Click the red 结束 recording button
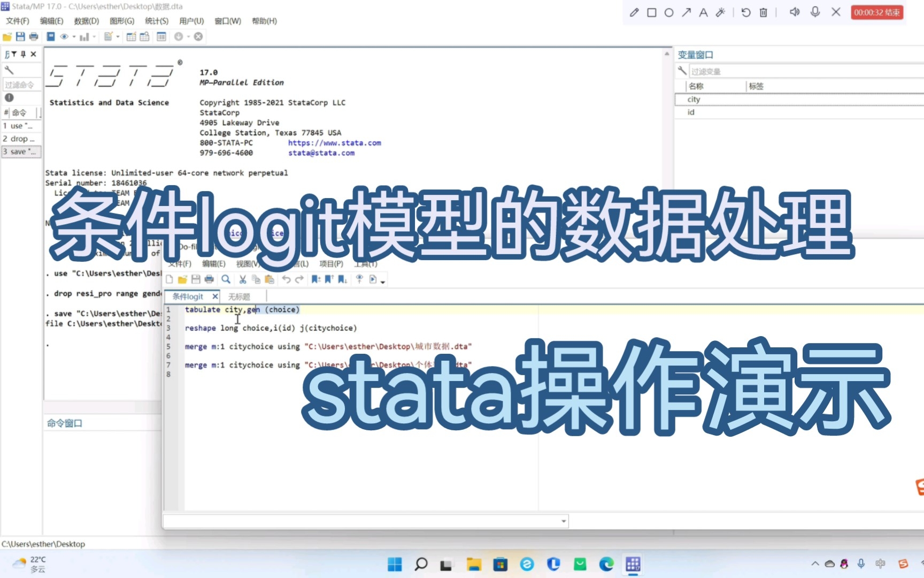924x578 pixels. click(x=877, y=12)
